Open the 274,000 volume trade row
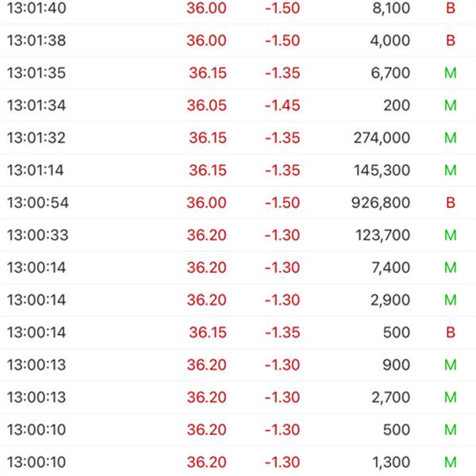476x476 pixels. (238, 138)
